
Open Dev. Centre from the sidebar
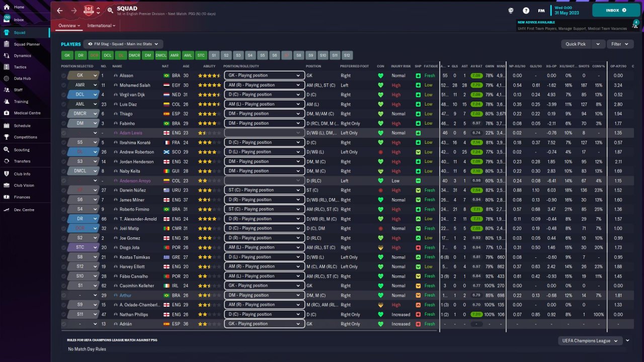[x=24, y=210]
